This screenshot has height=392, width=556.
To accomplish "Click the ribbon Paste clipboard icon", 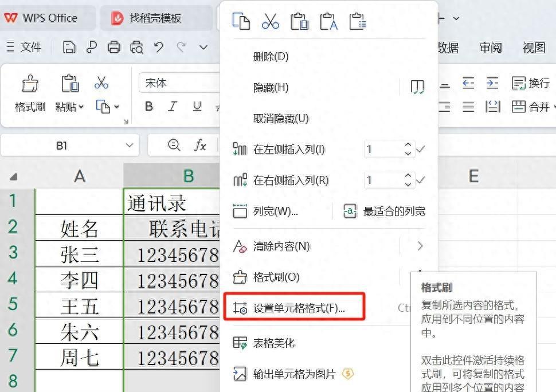I will pos(70,84).
